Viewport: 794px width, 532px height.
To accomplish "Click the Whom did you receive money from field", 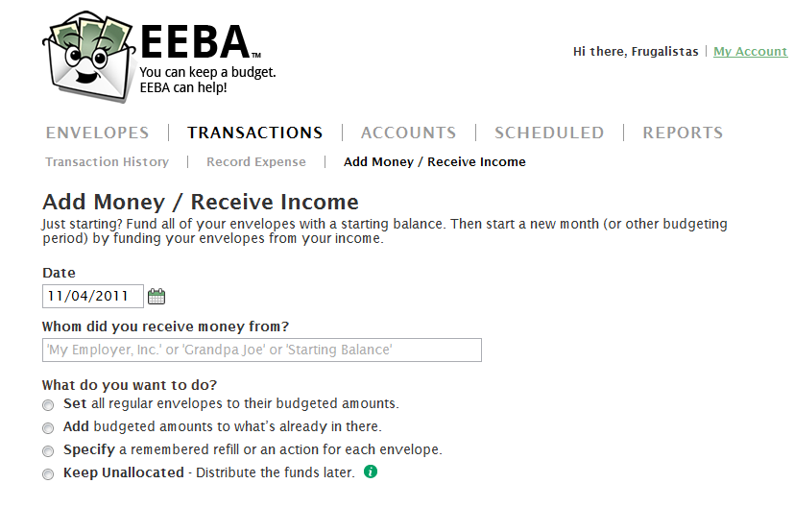I will click(x=262, y=351).
